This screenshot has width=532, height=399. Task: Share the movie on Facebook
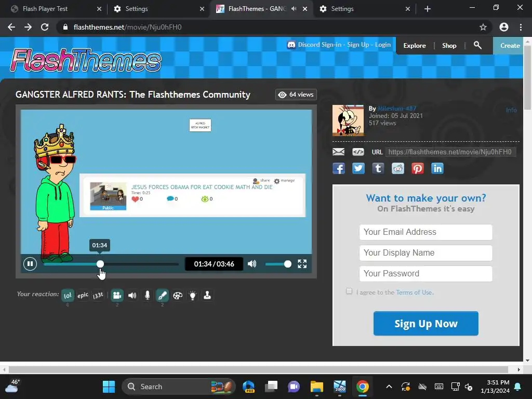(x=339, y=168)
